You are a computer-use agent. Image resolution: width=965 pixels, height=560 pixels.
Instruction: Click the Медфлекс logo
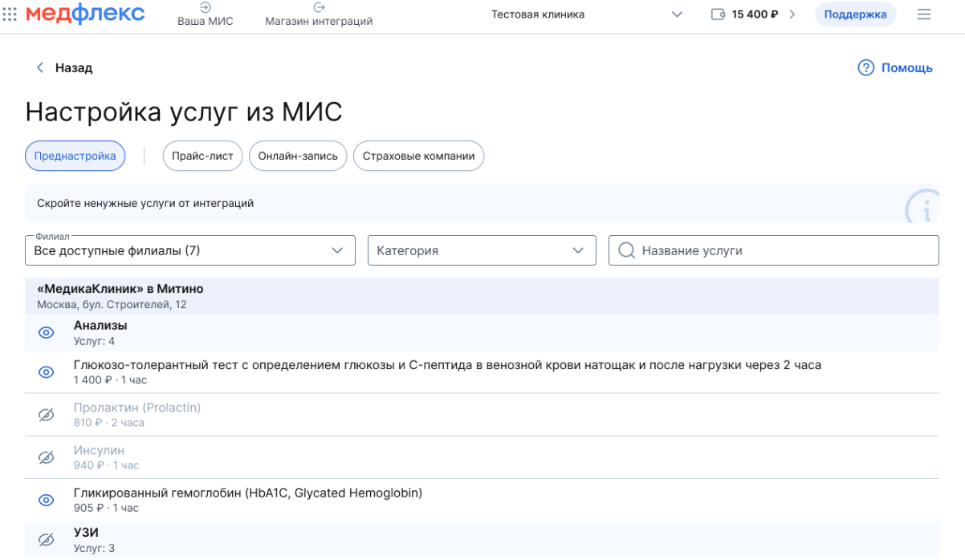coord(85,14)
